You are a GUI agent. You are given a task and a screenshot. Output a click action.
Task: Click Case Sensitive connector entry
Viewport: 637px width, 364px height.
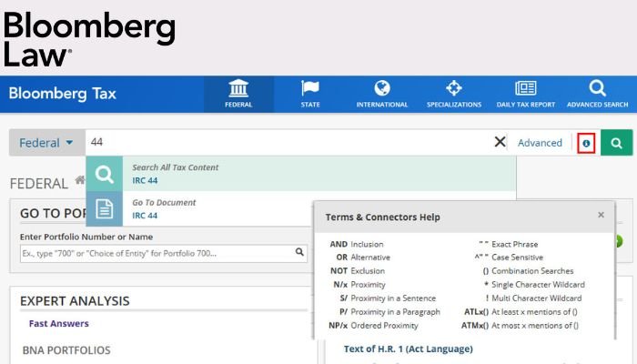coord(509,258)
